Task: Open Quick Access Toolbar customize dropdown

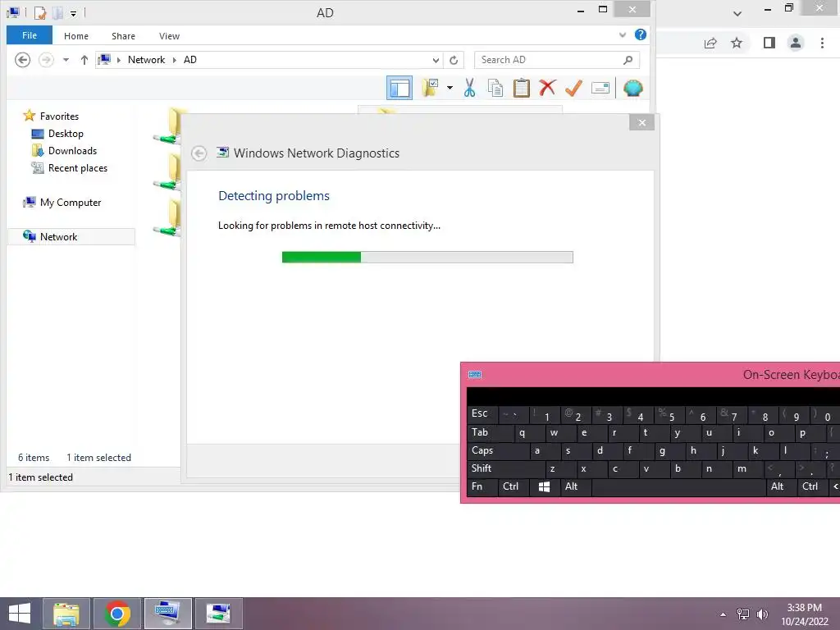Action: coord(73,13)
